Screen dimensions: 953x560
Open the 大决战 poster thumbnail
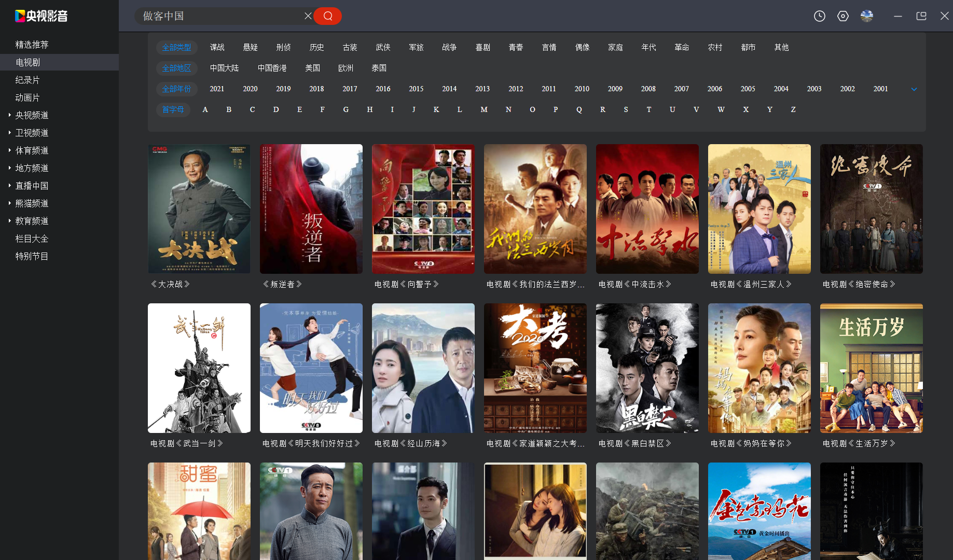[x=199, y=208]
